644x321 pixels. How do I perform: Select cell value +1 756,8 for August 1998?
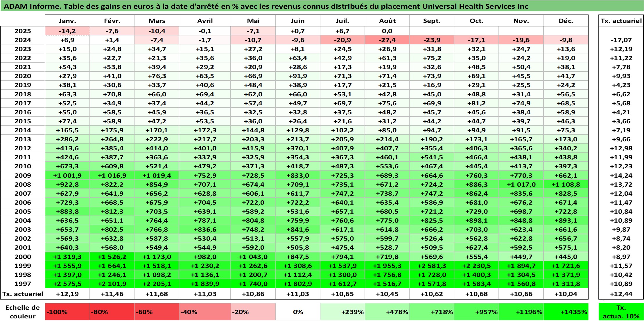(387, 275)
